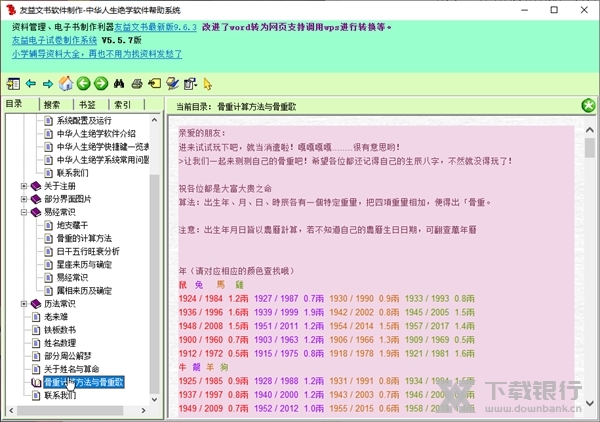
Task: Select the highlighted 骨重计算方法与骨重歌 topic
Action: coord(84,382)
